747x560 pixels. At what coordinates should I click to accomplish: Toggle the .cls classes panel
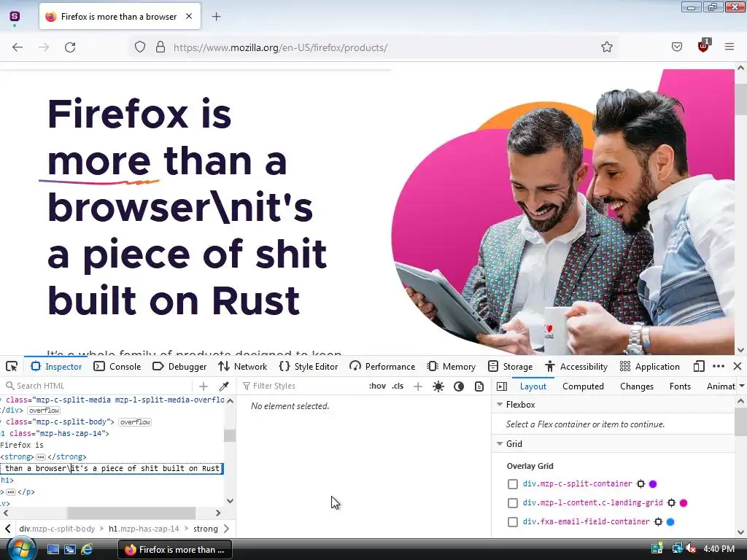[x=398, y=386]
